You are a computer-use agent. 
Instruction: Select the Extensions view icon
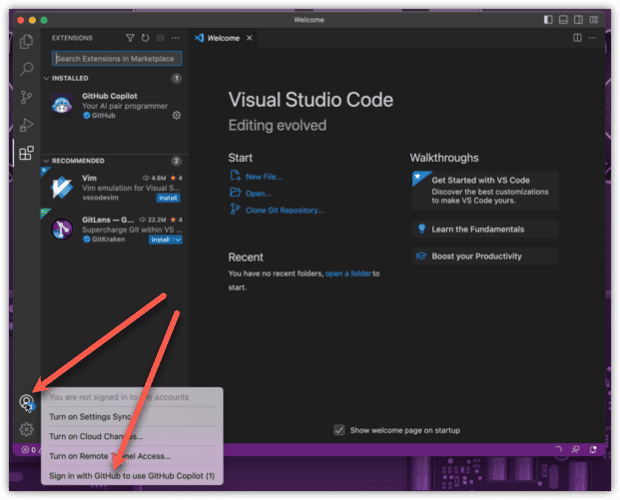point(26,153)
